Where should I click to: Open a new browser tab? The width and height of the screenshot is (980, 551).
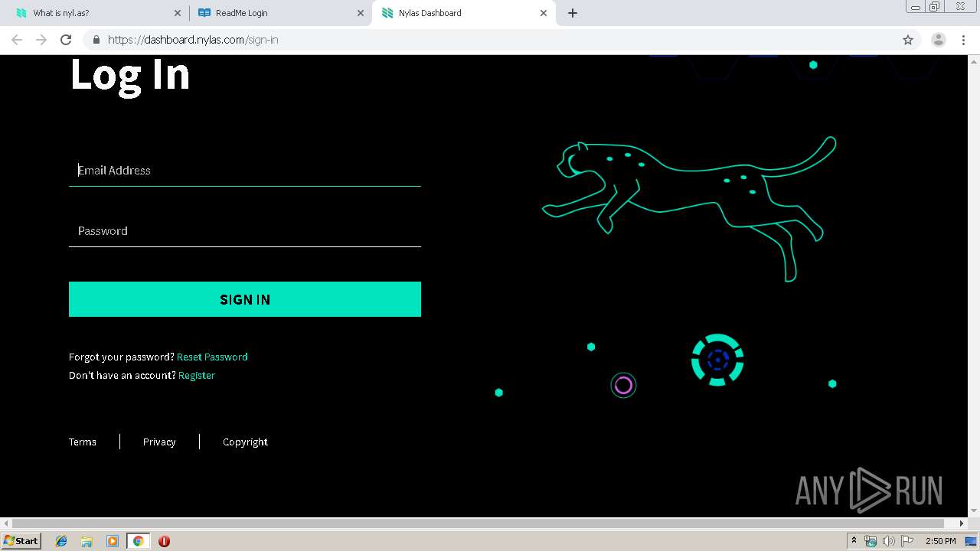click(x=573, y=13)
